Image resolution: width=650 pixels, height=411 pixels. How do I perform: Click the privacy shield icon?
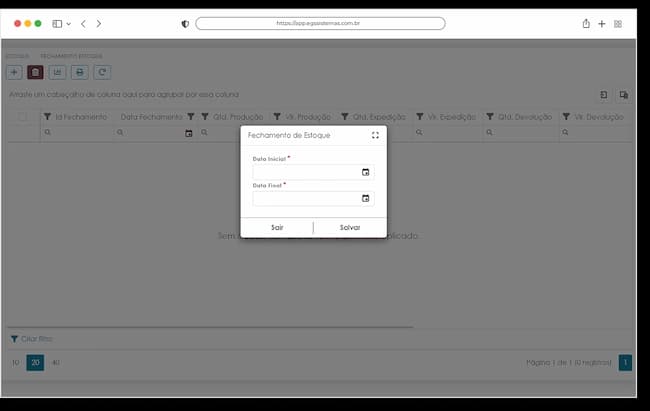[185, 24]
